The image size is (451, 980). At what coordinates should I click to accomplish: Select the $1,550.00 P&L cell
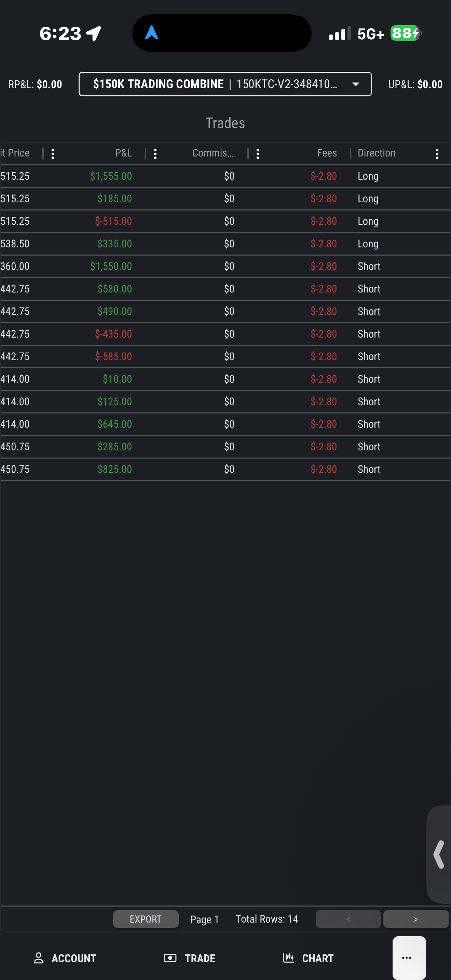[x=111, y=266]
